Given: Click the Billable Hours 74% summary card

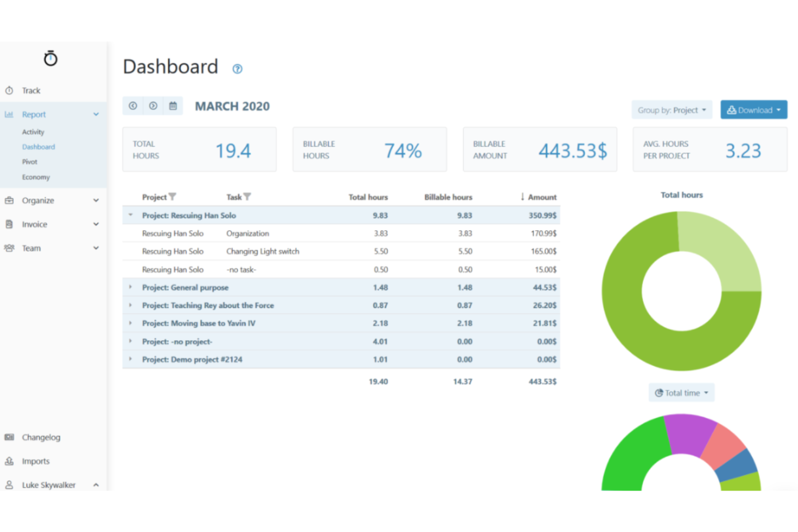Looking at the screenshot, I should tap(369, 150).
